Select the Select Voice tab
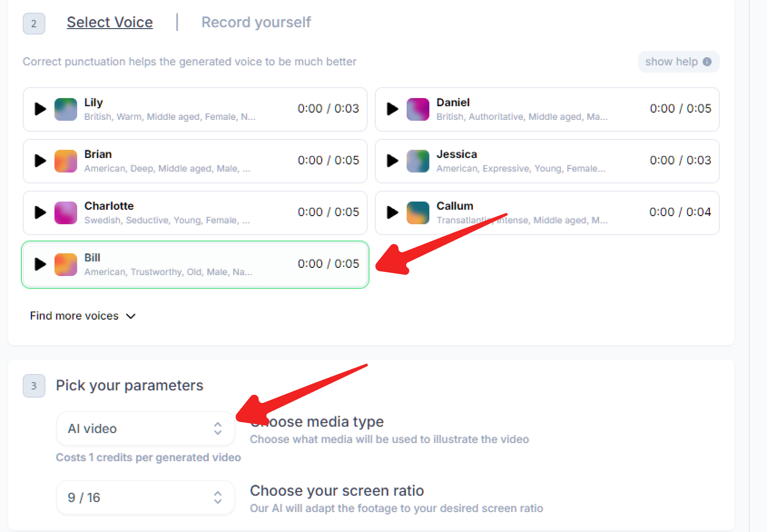This screenshot has width=767, height=532. [110, 22]
